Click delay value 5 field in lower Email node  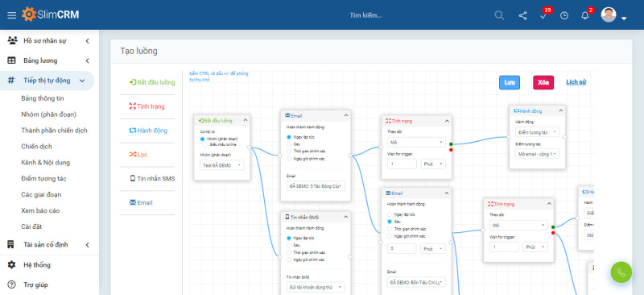[402, 248]
